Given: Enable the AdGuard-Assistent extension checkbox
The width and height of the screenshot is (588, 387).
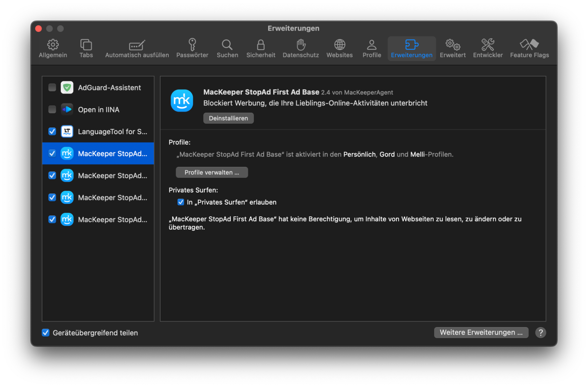Looking at the screenshot, I should (52, 87).
